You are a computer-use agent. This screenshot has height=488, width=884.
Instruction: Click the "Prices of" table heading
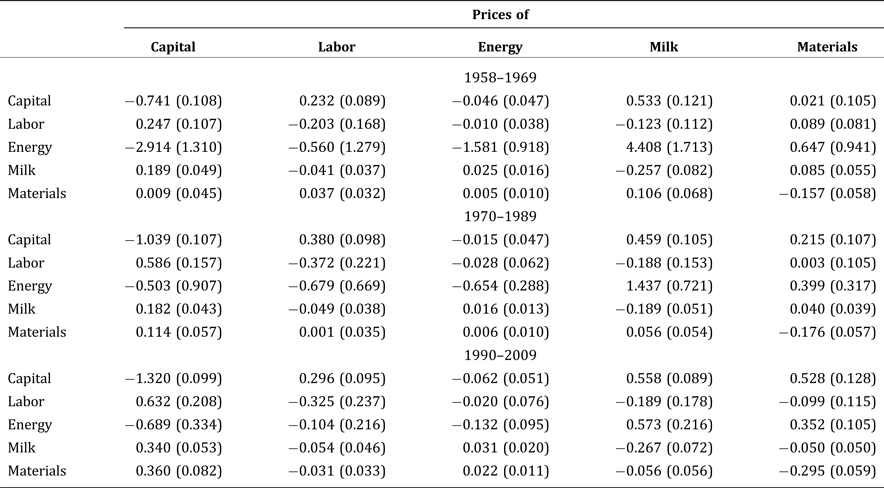click(500, 15)
